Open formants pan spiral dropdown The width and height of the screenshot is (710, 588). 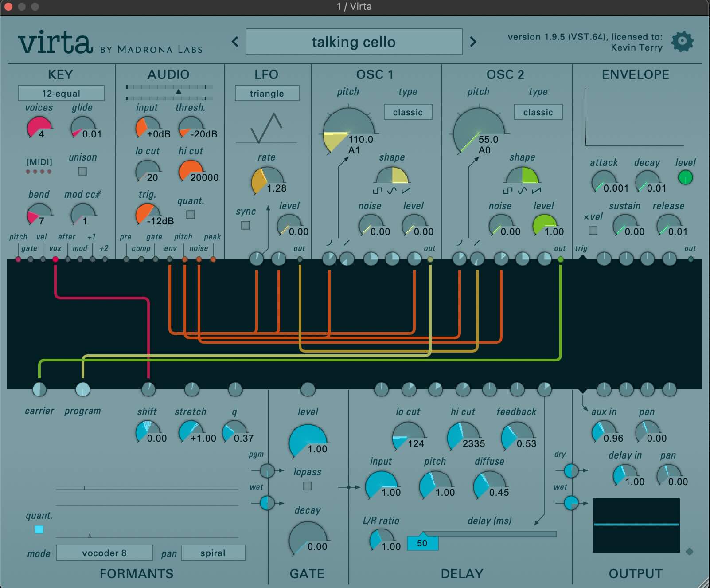213,553
